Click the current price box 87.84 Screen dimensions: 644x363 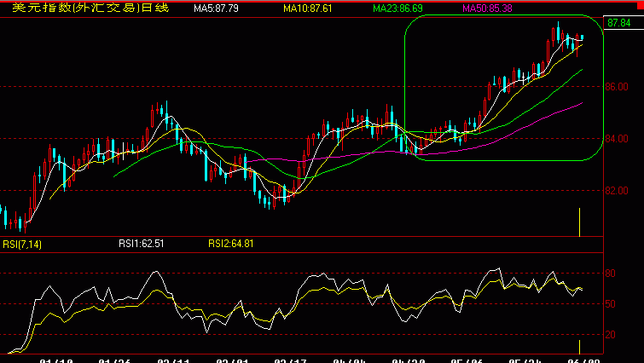click(x=624, y=22)
